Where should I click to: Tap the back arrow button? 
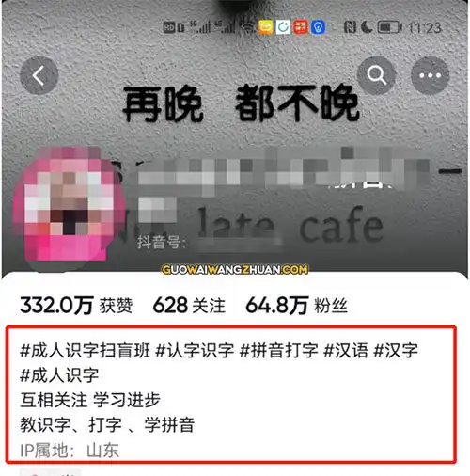coord(39,75)
